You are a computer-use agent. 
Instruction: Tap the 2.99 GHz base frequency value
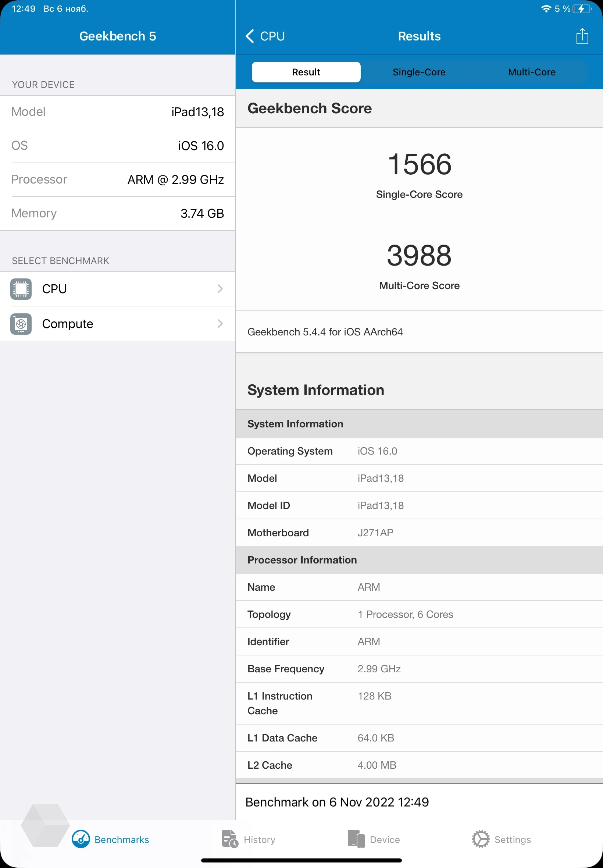379,669
